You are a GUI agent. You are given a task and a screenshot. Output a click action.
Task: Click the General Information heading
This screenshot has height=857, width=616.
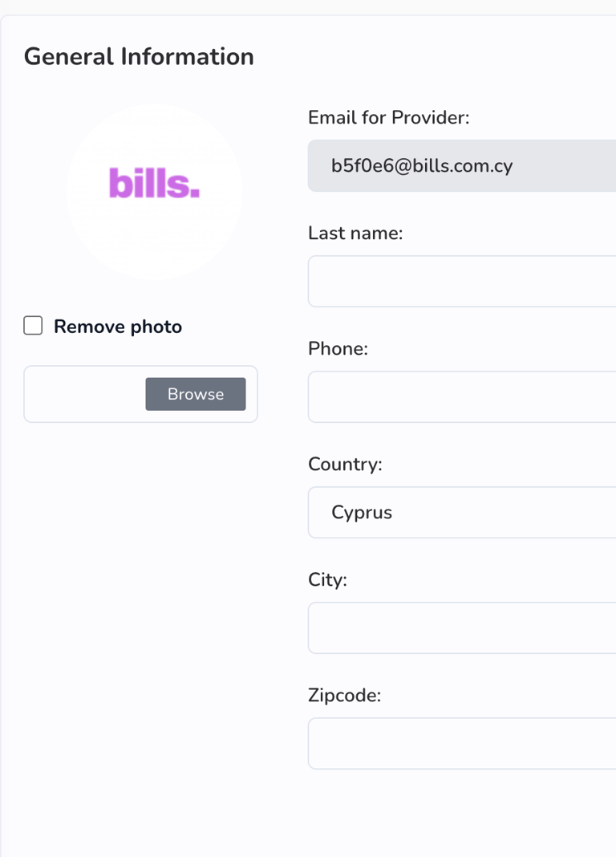coord(139,57)
